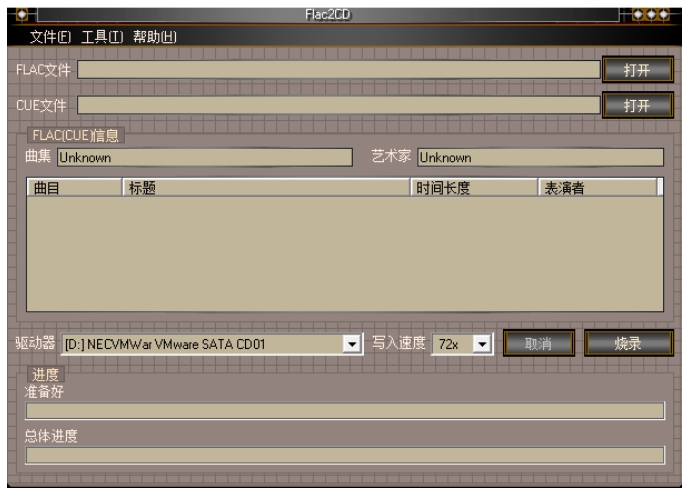Click the system menu icon in the title bar

tap(24, 14)
